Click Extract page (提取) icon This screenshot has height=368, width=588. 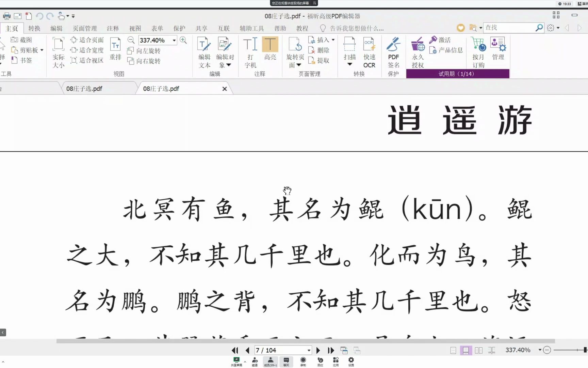point(319,60)
